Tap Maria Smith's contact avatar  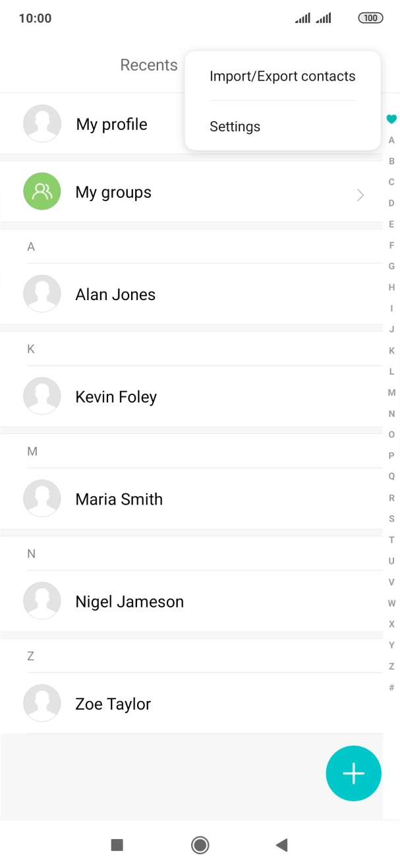tap(42, 498)
